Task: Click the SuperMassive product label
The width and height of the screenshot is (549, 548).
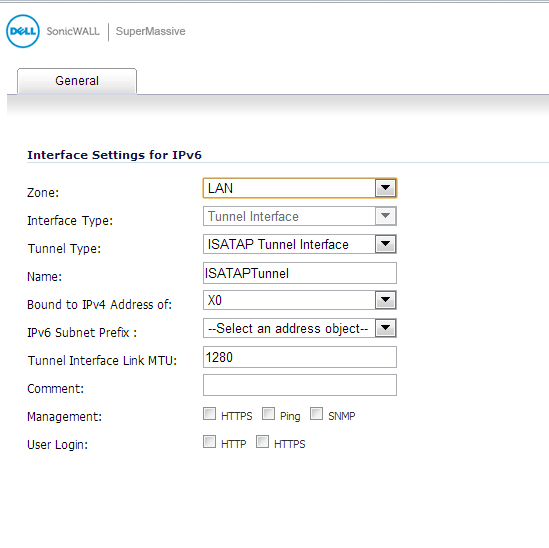Action: click(151, 31)
